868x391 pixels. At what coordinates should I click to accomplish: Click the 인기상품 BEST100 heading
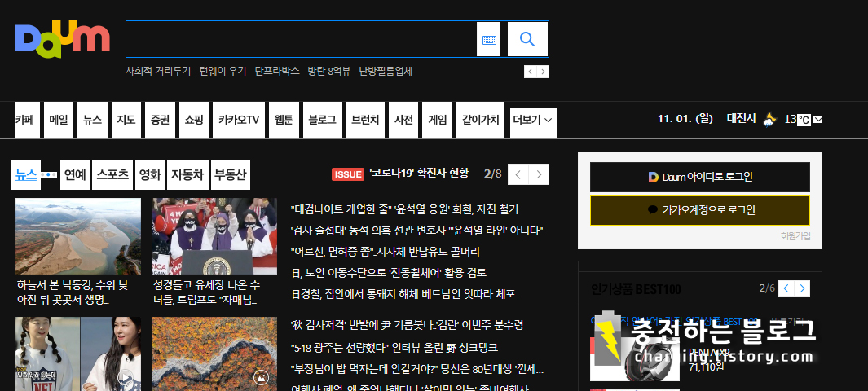tap(636, 289)
